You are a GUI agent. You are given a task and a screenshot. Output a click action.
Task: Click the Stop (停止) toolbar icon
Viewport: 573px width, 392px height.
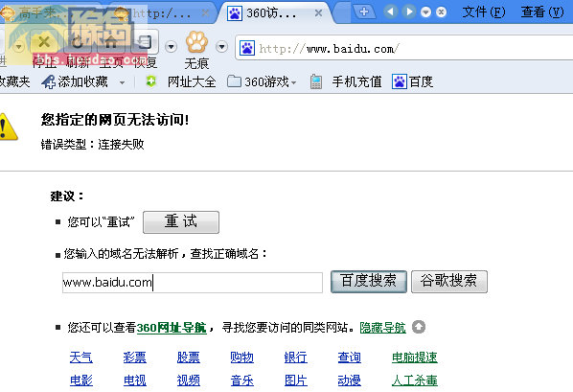[44, 42]
